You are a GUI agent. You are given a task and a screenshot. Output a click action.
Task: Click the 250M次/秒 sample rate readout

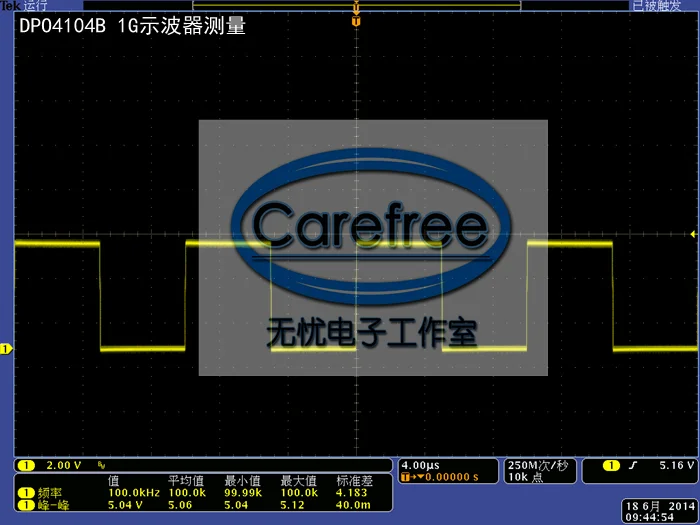pyautogui.click(x=538, y=465)
